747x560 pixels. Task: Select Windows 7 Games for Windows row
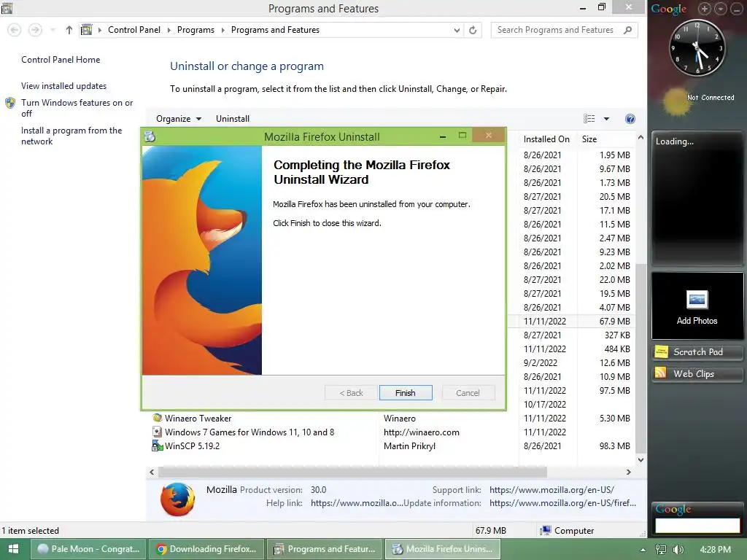tap(392, 432)
